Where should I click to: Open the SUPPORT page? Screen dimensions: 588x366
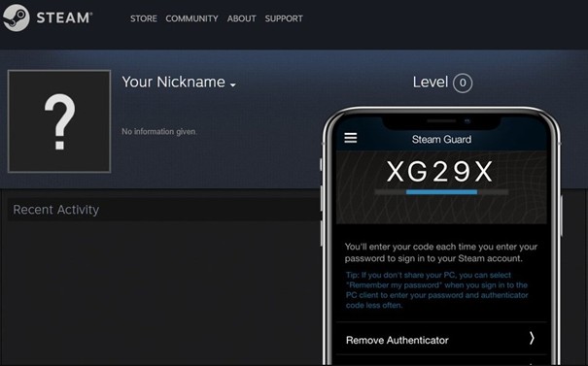(284, 18)
